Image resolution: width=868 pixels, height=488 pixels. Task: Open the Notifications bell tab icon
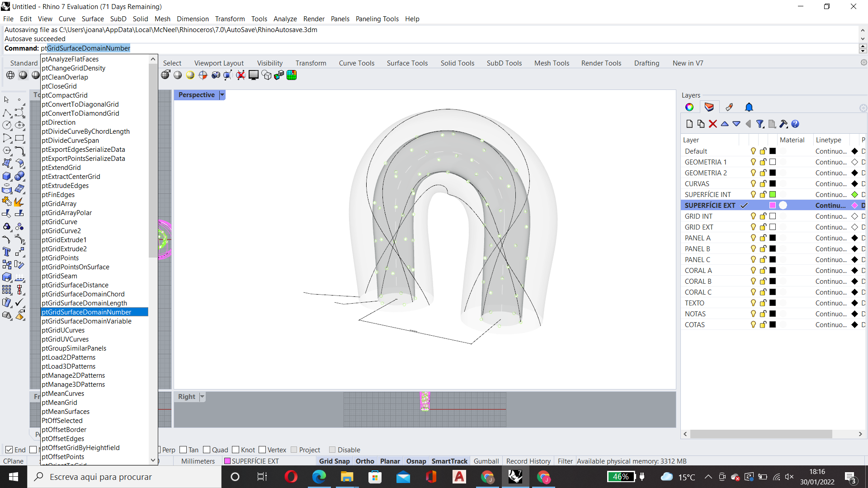click(749, 107)
